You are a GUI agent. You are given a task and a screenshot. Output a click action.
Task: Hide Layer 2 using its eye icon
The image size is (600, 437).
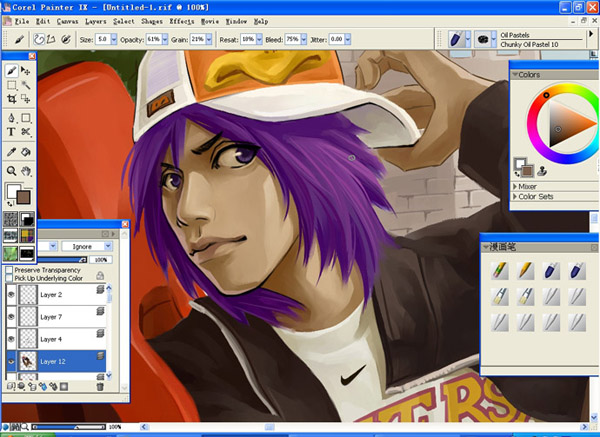pyautogui.click(x=10, y=295)
